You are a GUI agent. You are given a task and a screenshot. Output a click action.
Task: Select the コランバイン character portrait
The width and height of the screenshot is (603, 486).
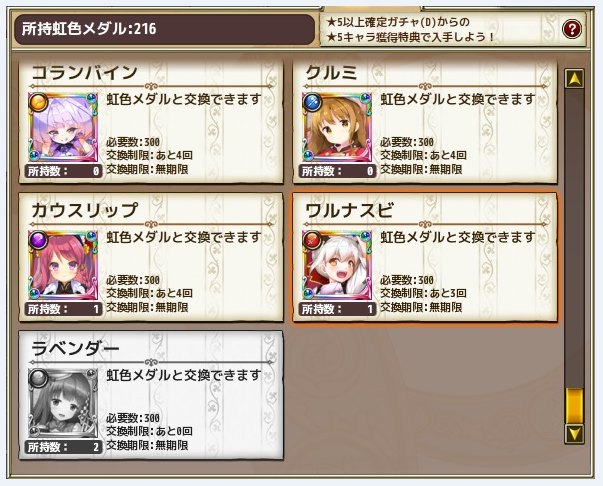click(63, 127)
